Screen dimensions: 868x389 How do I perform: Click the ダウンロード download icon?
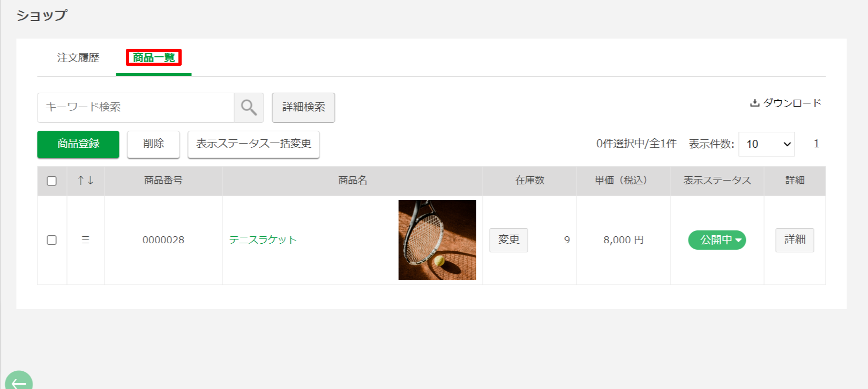[754, 103]
